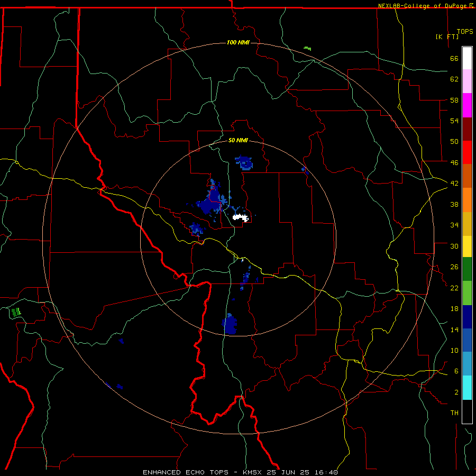This screenshot has width=476, height=476.
Task: Pick the dark orange legend swatch
Action: [467, 176]
